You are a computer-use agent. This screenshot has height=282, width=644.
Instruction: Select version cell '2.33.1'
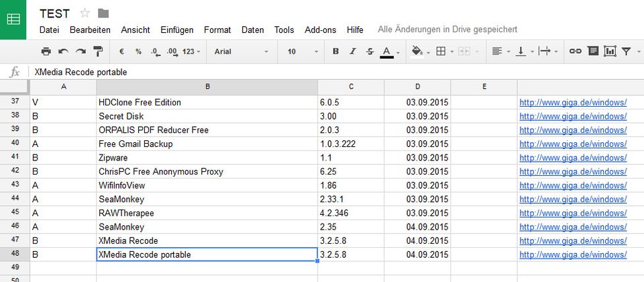[351, 199]
